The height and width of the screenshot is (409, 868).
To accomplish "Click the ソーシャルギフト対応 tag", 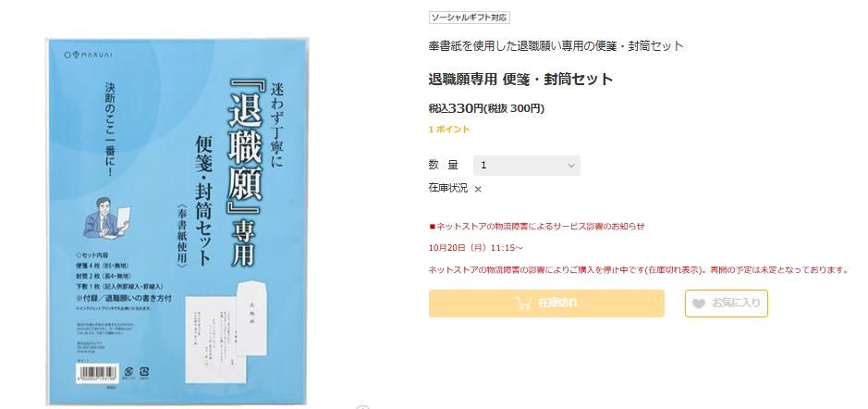I will pyautogui.click(x=469, y=18).
